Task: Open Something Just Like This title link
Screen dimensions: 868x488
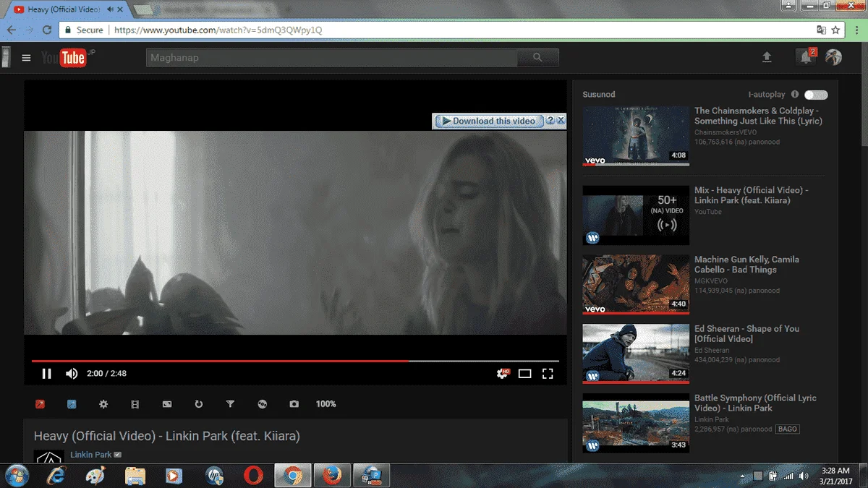Action: pyautogui.click(x=758, y=116)
